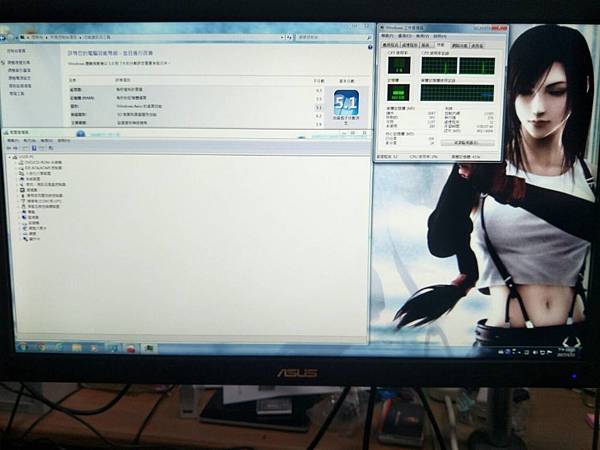
Task: Select the System devices category icon
Action: (x=22, y=179)
